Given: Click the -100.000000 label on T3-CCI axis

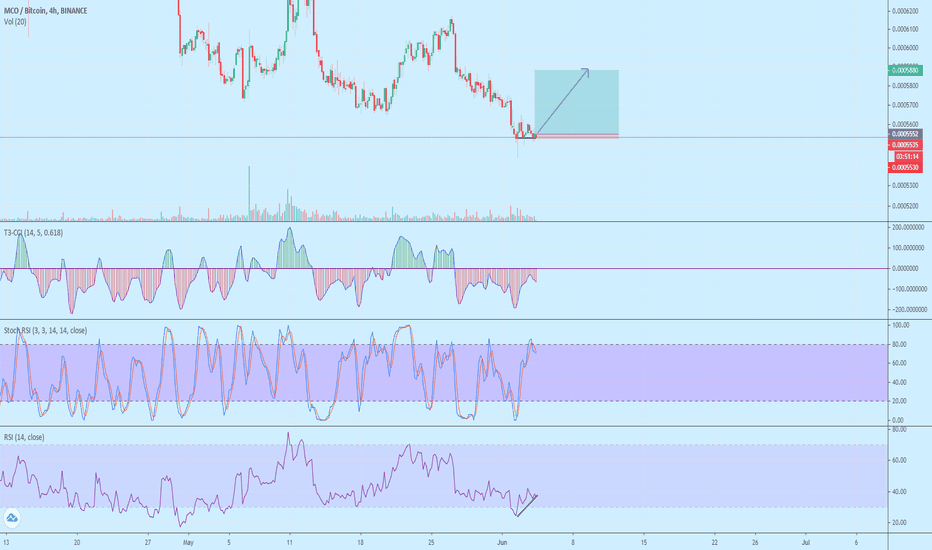Looking at the screenshot, I should pos(908,289).
